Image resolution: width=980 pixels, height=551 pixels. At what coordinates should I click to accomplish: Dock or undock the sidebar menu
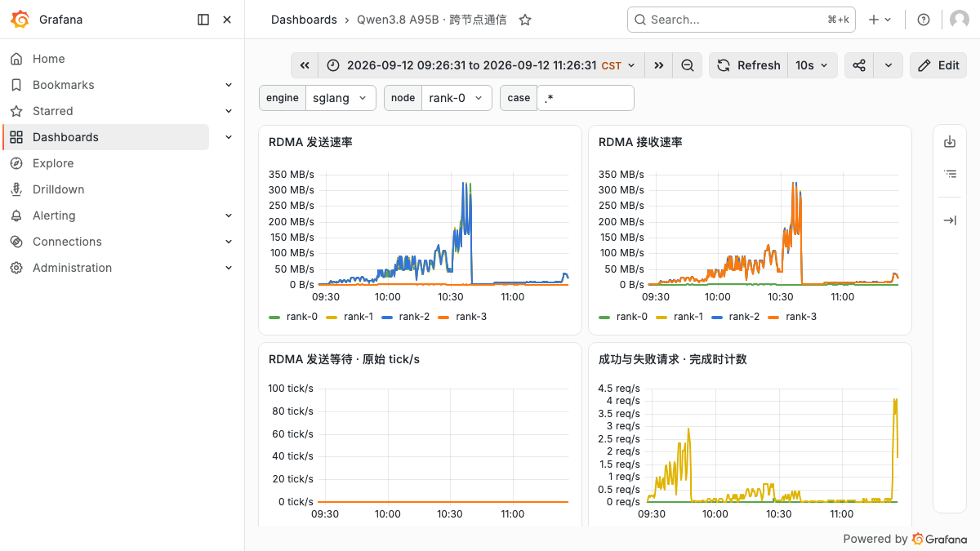point(203,20)
